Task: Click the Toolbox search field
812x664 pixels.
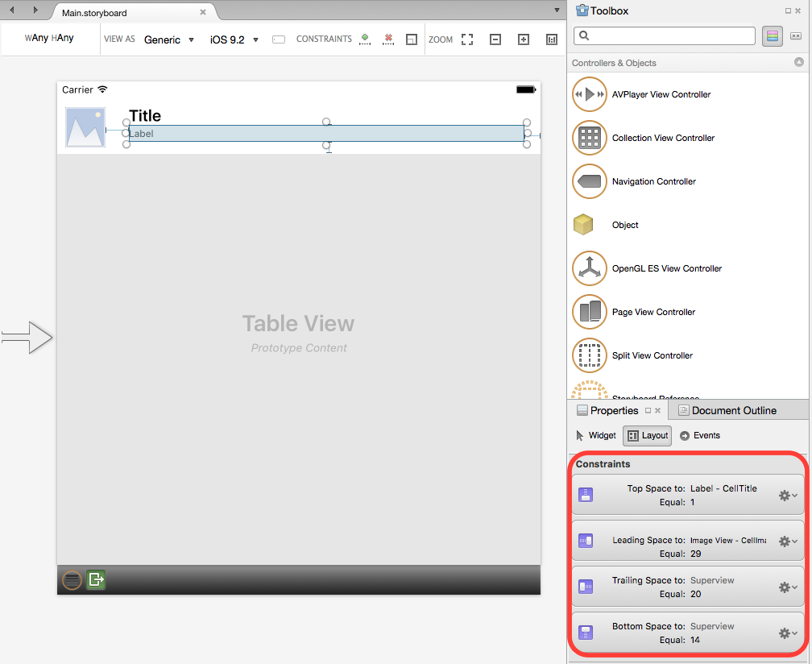Action: 665,36
